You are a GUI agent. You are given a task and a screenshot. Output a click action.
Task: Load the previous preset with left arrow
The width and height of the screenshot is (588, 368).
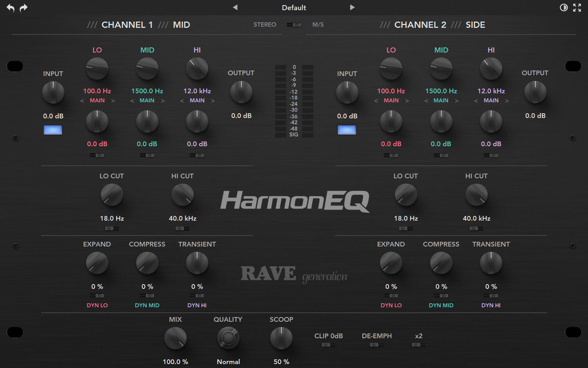[235, 7]
